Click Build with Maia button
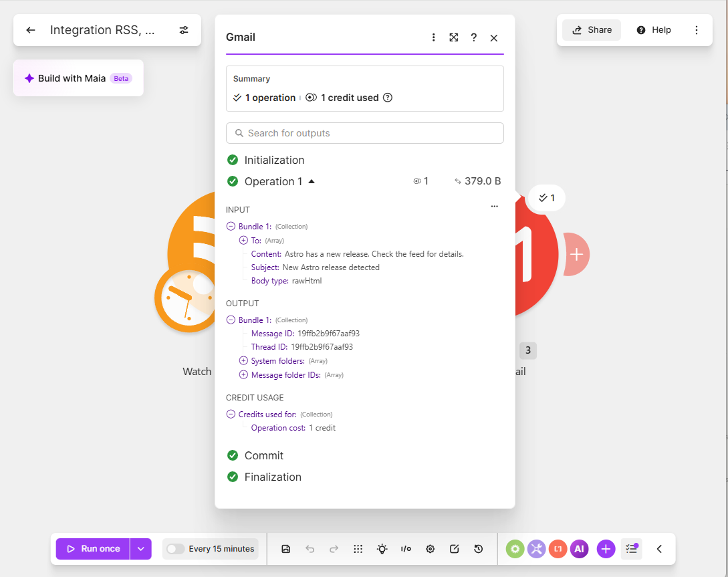This screenshot has height=577, width=728. 78,78
